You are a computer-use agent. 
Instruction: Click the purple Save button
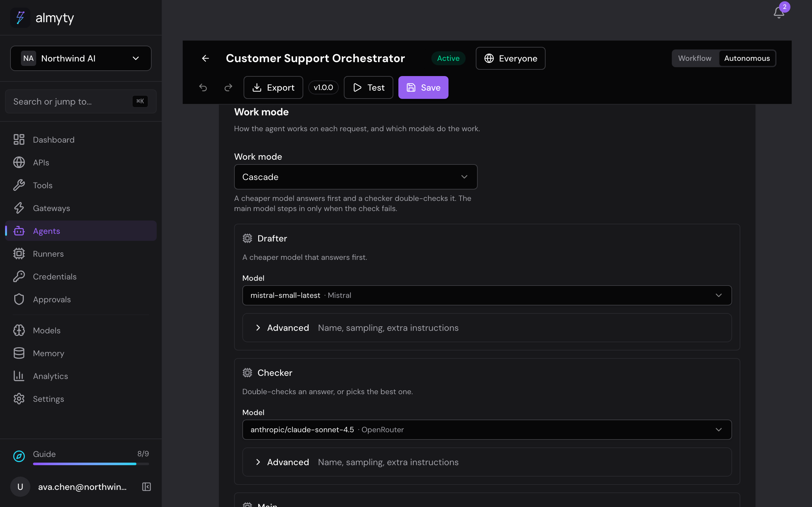[423, 87]
